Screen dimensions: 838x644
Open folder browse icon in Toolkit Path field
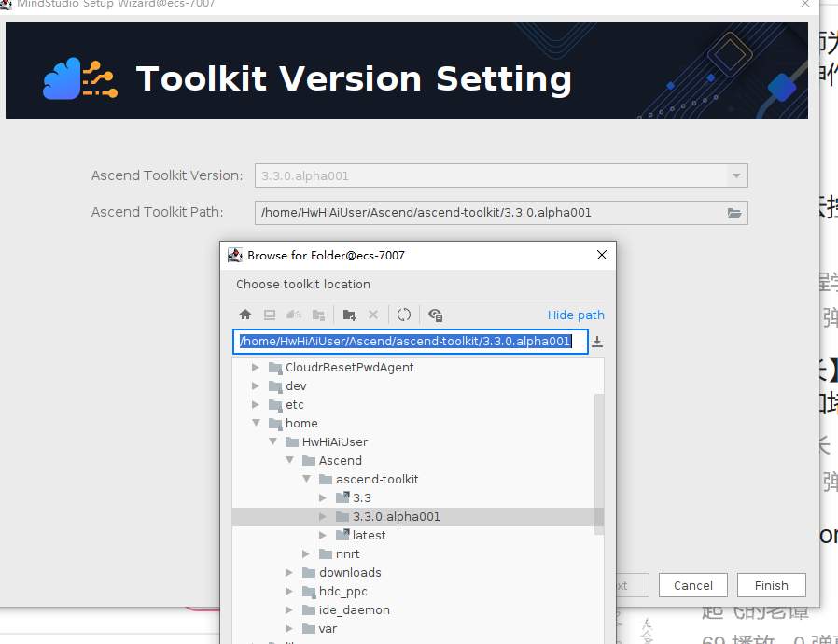coord(734,213)
